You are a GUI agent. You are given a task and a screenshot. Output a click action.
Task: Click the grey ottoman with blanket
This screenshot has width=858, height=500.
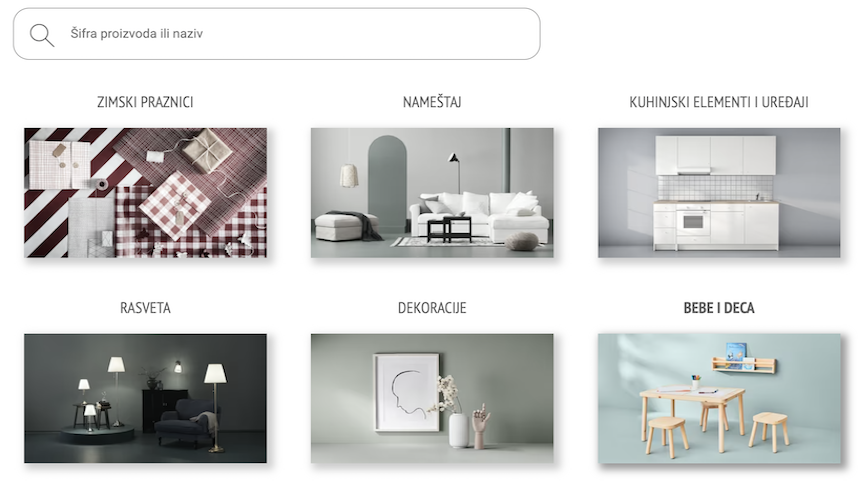coord(344,226)
